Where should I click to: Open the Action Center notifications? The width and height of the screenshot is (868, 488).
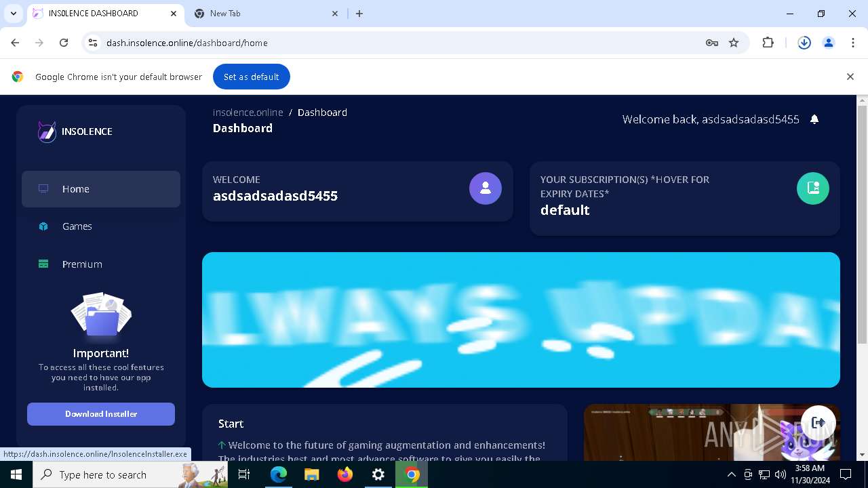click(x=846, y=474)
